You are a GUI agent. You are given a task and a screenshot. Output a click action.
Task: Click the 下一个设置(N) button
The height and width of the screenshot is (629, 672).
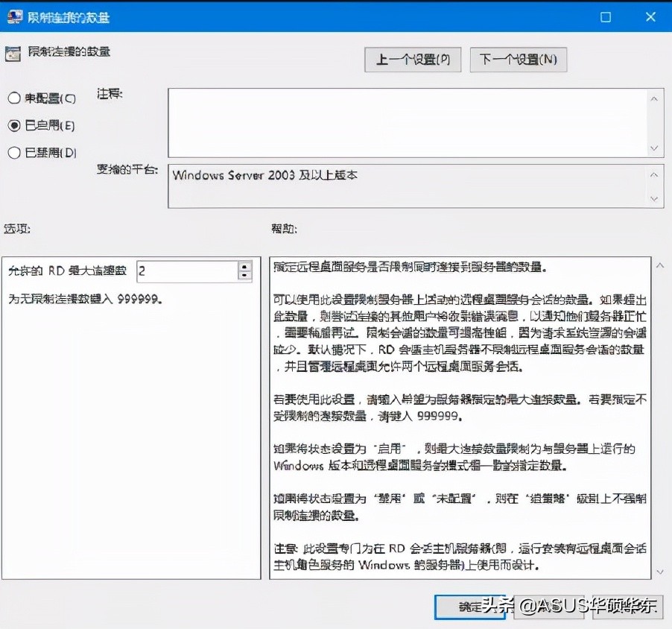pos(517,60)
